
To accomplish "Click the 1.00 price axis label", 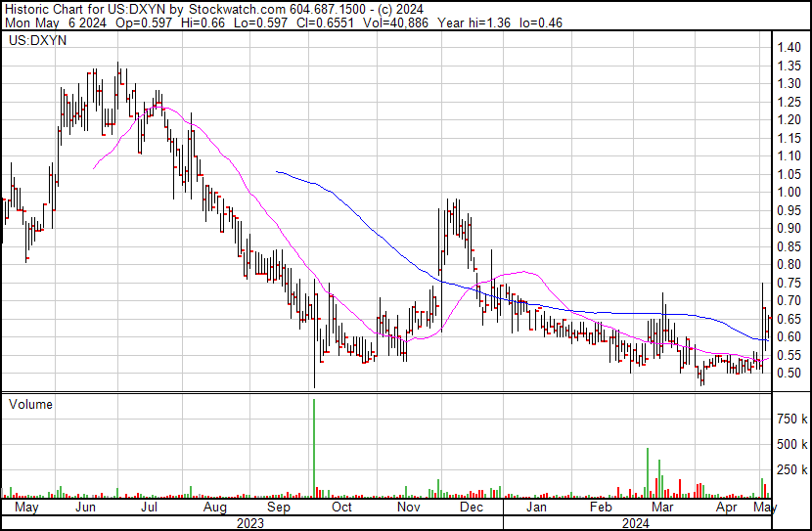I will click(789, 192).
